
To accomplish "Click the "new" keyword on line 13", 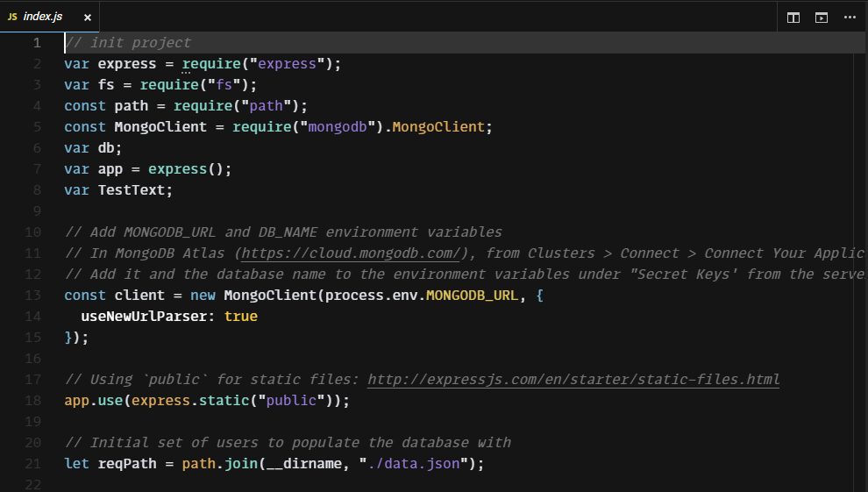I will 203,295.
